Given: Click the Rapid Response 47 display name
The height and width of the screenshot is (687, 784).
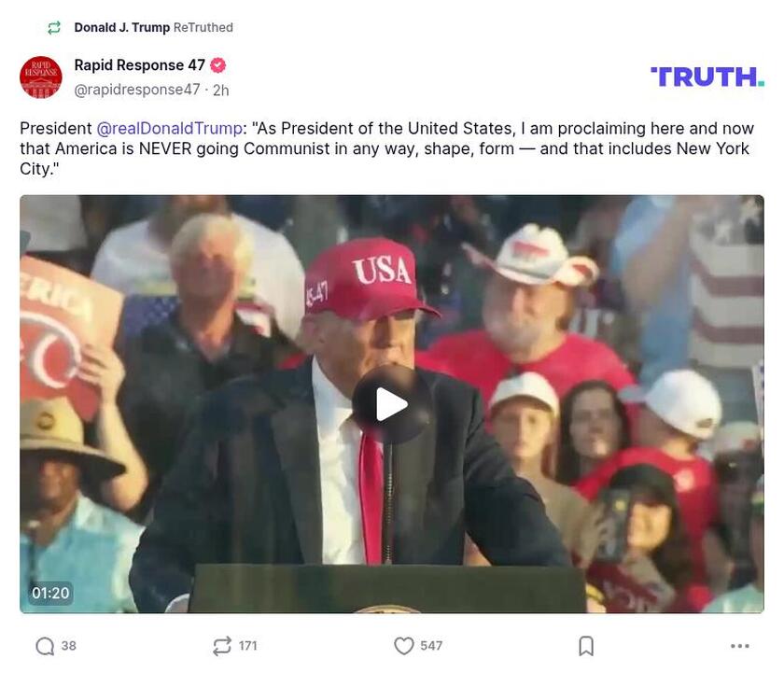Looking at the screenshot, I should click(x=140, y=63).
